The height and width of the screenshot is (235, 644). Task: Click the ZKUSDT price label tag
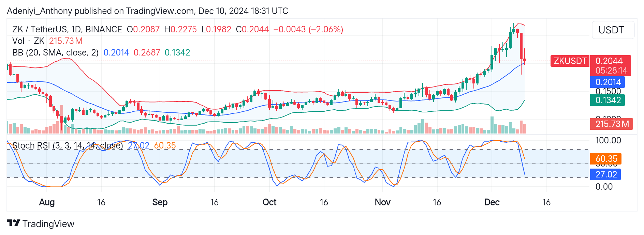570,61
